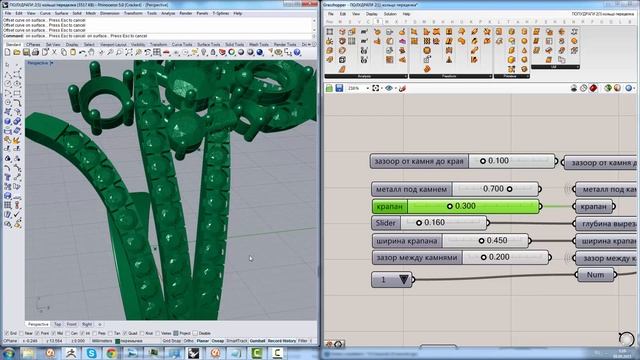Image resolution: width=640 pixels, height=360 pixels.
Task: Toggle the Quad osnap checkbox
Action: 125,333
